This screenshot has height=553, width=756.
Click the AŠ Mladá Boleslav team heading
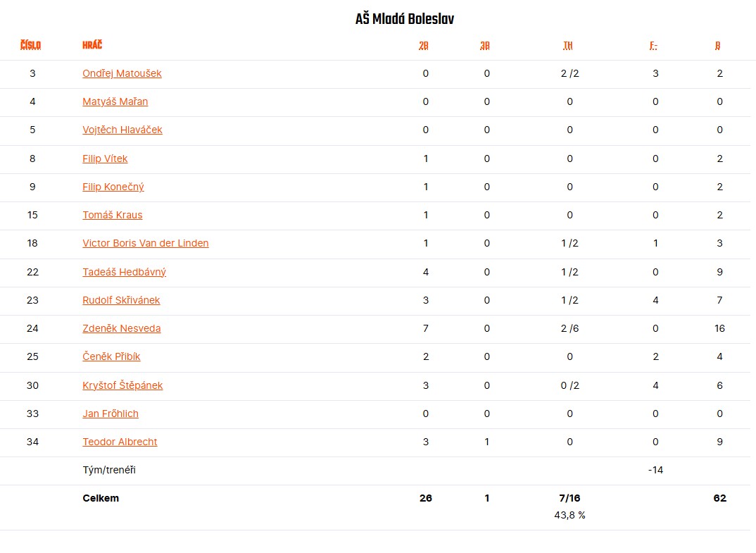tap(405, 19)
